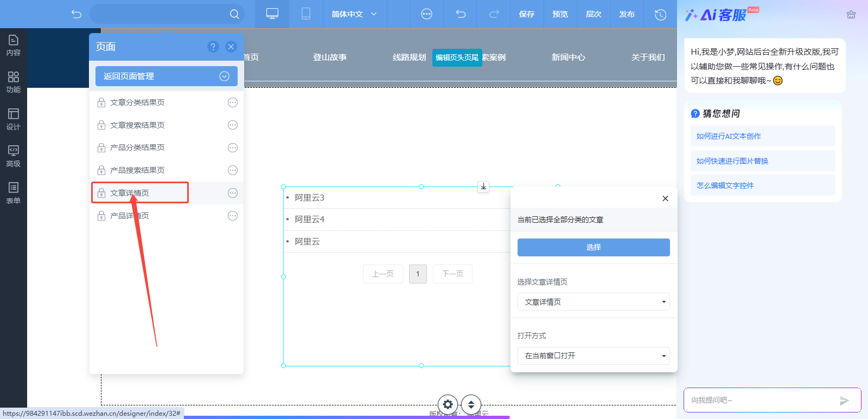Redo the last edit
The width and height of the screenshot is (868, 419).
tap(494, 14)
